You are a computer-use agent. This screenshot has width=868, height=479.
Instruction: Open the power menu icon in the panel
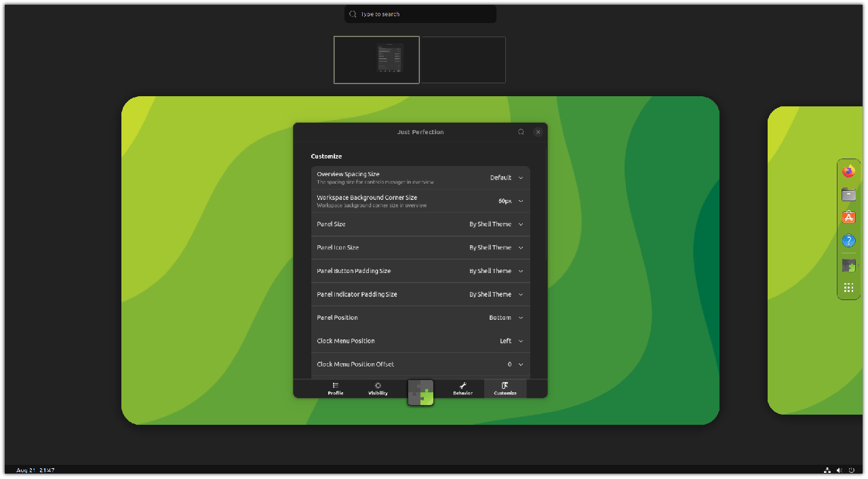pyautogui.click(x=851, y=470)
